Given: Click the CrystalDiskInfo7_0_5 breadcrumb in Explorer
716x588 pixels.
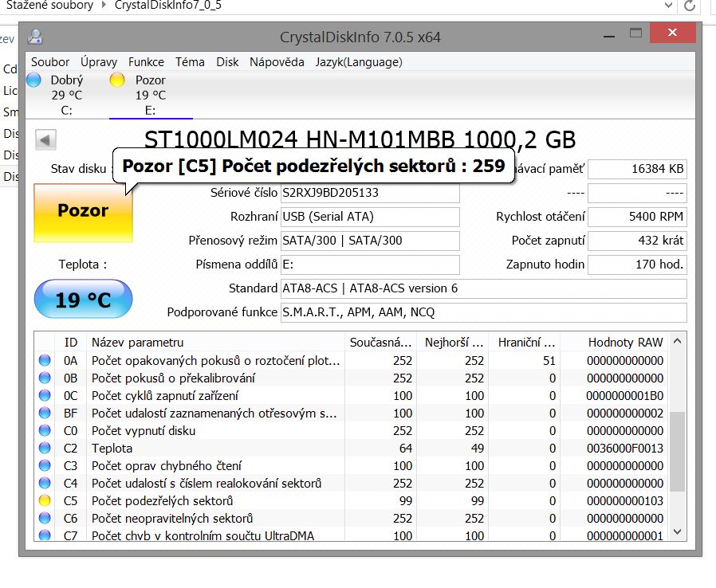Looking at the screenshot, I should pos(168,6).
